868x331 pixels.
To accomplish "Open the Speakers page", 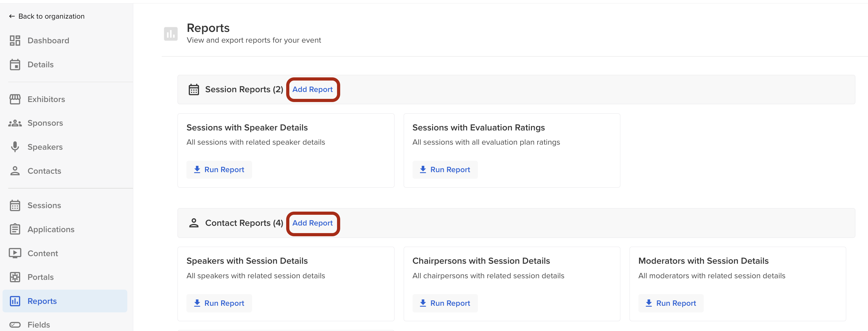I will tap(45, 147).
